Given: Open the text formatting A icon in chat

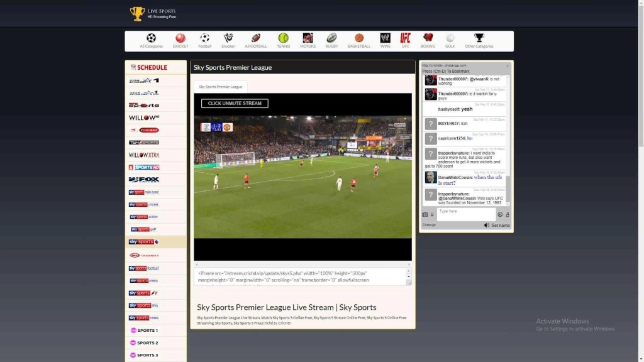Looking at the screenshot, I should 508,214.
